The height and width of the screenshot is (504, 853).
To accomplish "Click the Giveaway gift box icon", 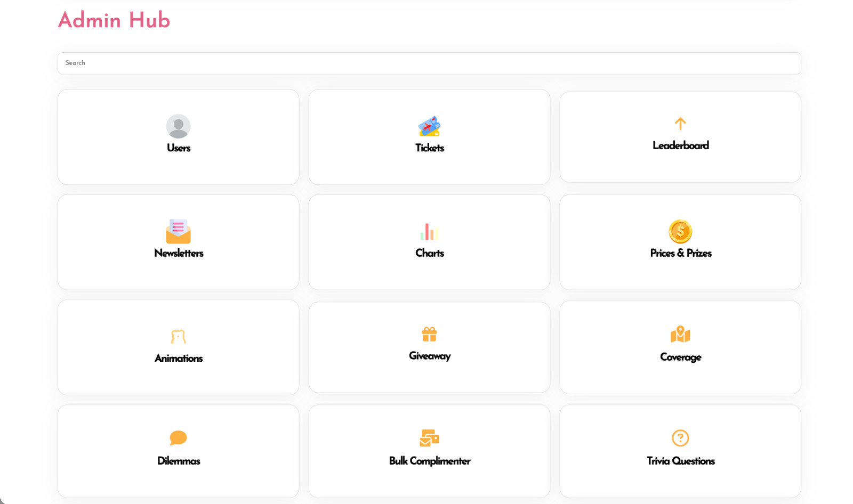I will tap(429, 334).
